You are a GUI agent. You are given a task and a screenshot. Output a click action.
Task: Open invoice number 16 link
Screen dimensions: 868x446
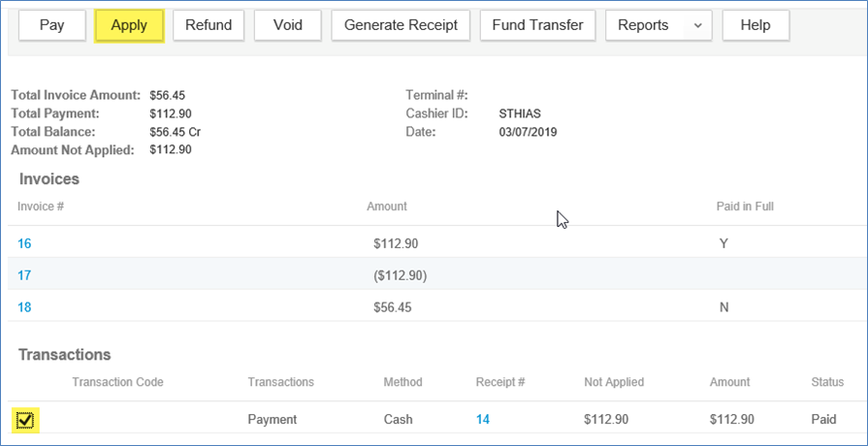(24, 243)
